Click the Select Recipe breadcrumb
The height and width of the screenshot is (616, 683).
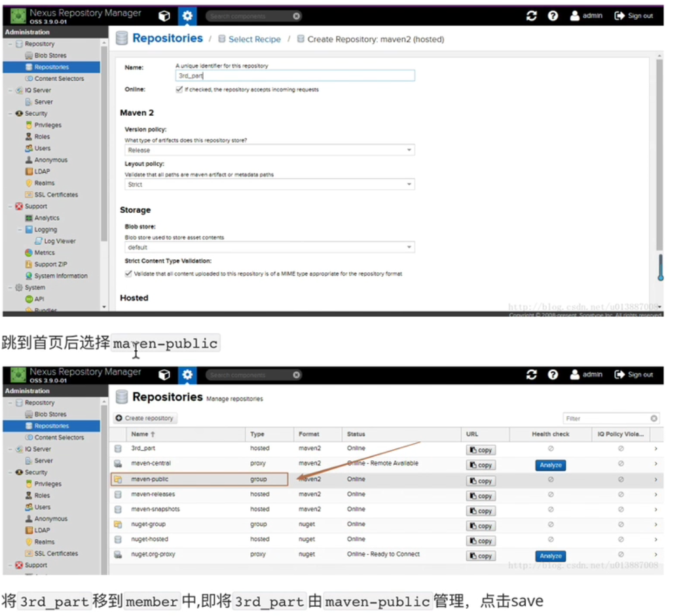point(254,39)
